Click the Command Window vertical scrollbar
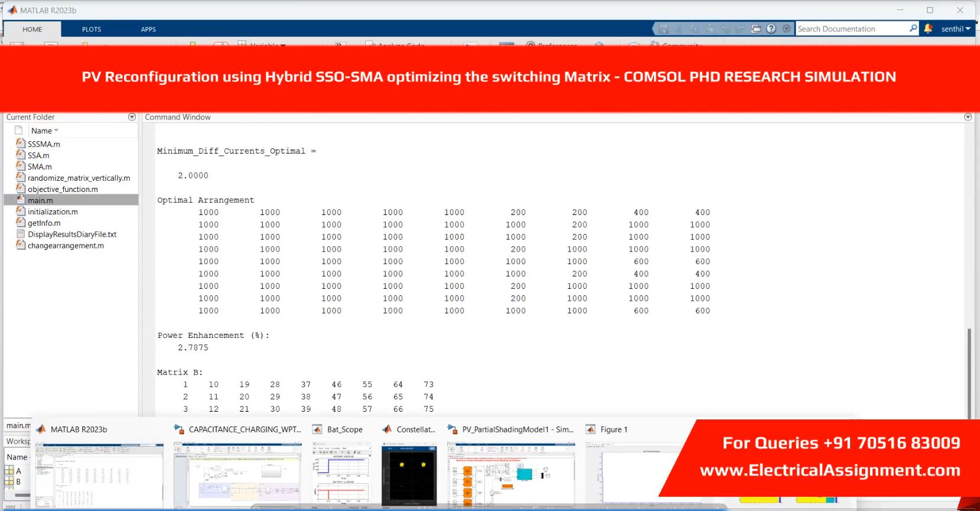The image size is (980, 511). pyautogui.click(x=969, y=373)
